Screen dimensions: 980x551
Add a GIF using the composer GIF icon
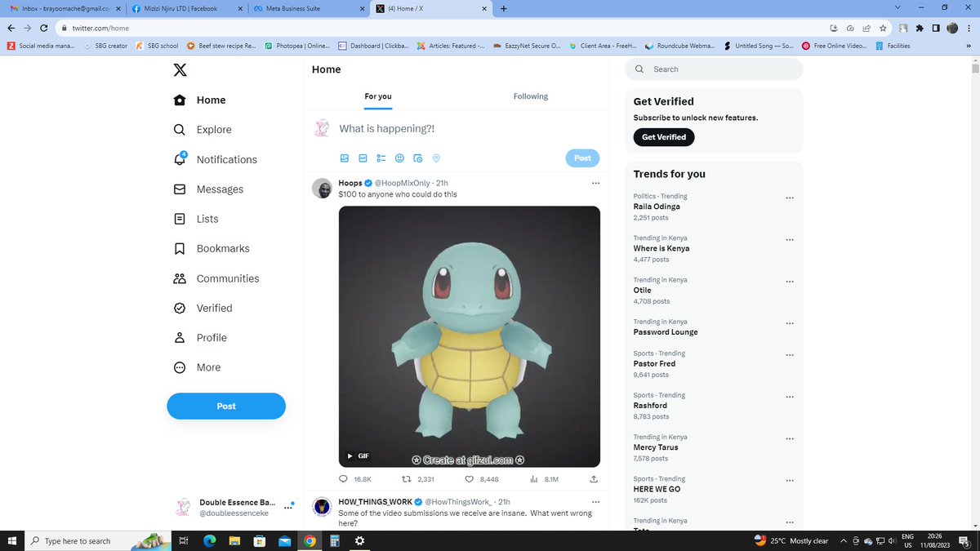(363, 158)
